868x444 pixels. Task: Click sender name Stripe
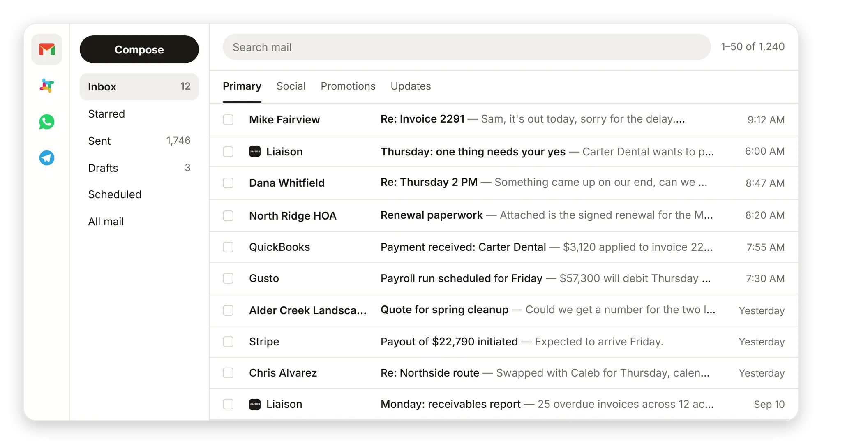(264, 342)
